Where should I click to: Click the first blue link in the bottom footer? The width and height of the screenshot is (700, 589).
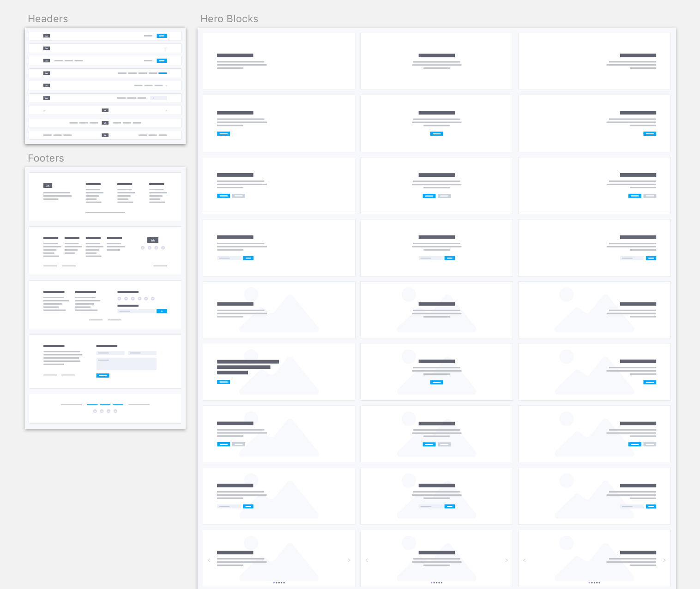coord(92,405)
